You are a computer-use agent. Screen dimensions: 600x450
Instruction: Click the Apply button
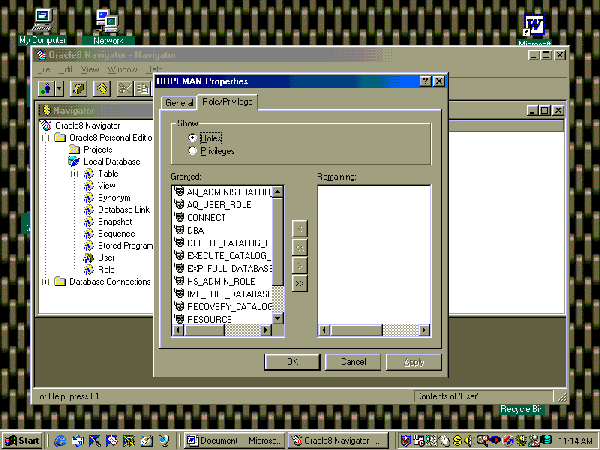tap(414, 362)
